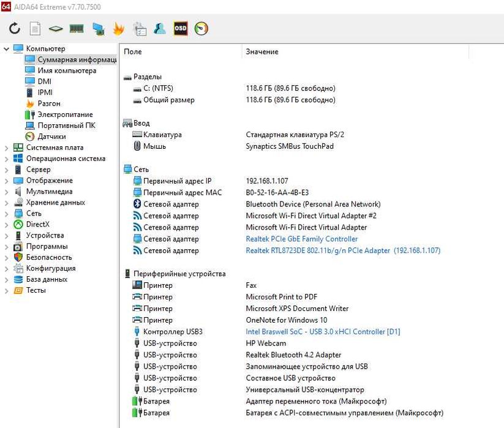Select Стандартная клавиатура PS/2 value
This screenshot has width=504, height=428.
[x=295, y=134]
